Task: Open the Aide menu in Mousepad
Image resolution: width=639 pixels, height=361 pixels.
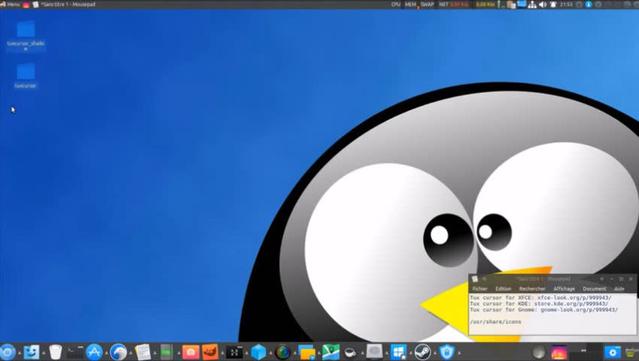Action: (619, 288)
